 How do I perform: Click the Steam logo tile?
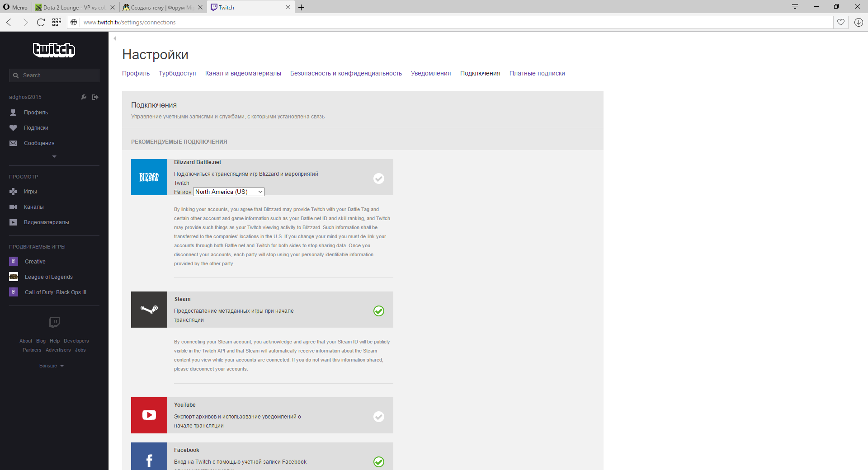point(149,310)
